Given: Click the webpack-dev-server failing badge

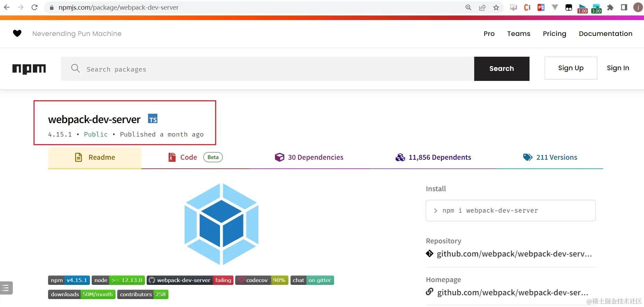Looking at the screenshot, I should [190, 280].
